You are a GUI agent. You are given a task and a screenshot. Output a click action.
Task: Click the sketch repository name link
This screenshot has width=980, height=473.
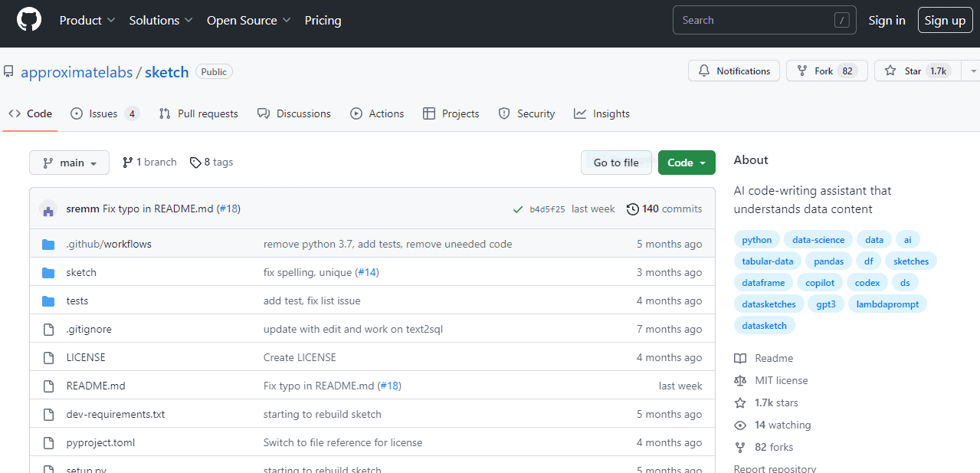click(166, 73)
